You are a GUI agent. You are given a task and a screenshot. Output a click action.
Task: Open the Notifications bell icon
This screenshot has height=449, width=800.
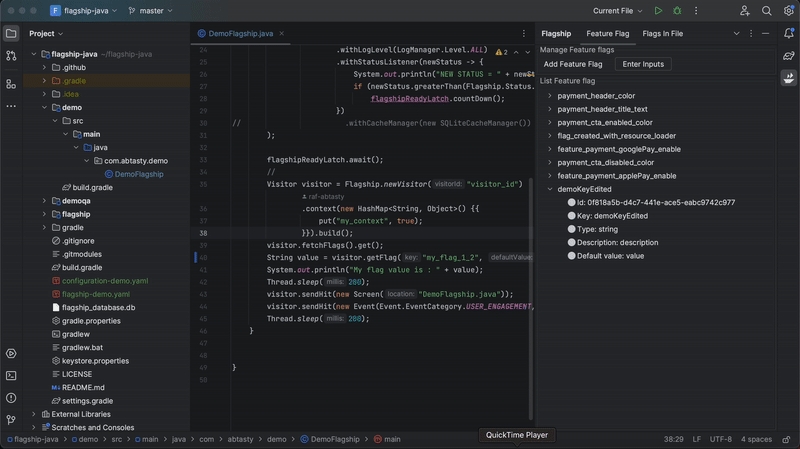789,33
